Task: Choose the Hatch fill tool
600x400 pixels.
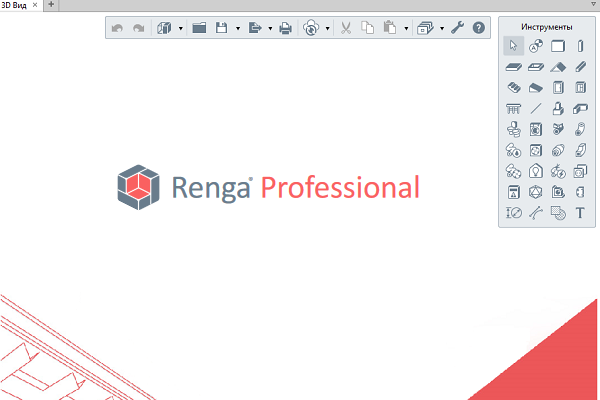Action: (x=558, y=213)
